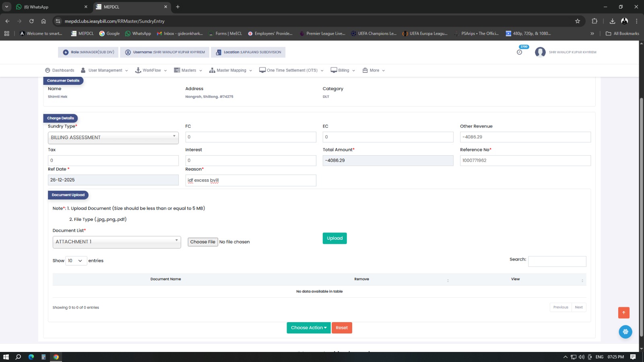Click the Choose File button
Screen dimensions: 644x362
[x=203, y=242]
